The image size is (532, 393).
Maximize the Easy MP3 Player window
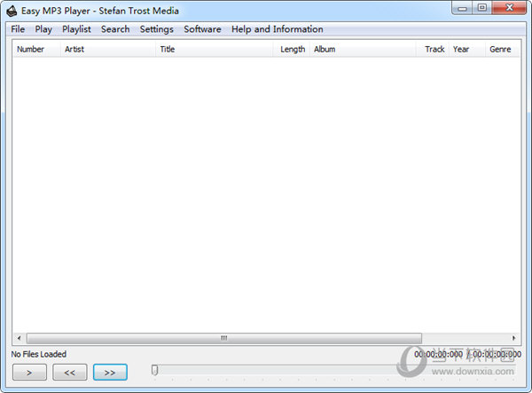tap(482, 8)
